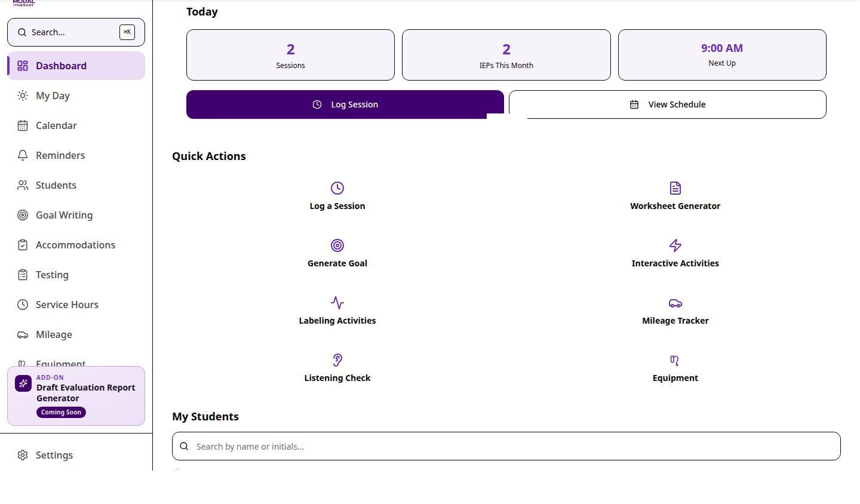Click the sidebar Dashboard grid icon
This screenshot has height=504, width=860.
pos(23,66)
